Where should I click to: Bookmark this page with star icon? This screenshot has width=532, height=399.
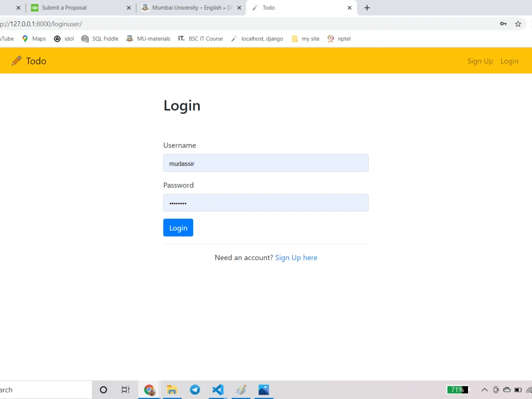pyautogui.click(x=518, y=24)
